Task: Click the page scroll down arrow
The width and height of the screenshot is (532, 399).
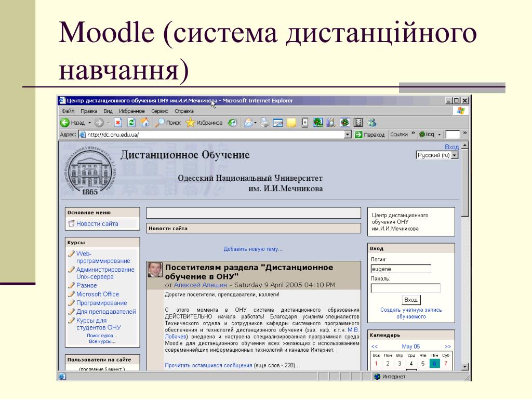Action: tap(465, 367)
